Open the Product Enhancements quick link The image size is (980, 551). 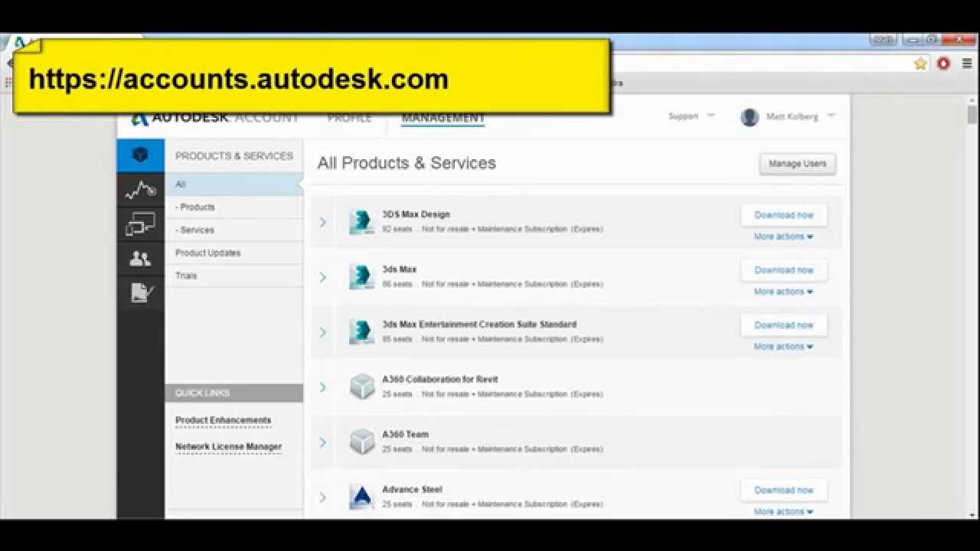[223, 420]
